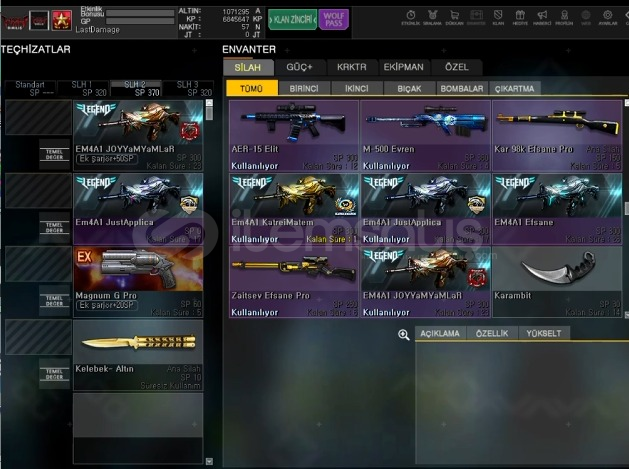Switch to the Ekipman inventory tab
This screenshot has width=629, height=469.
click(x=404, y=67)
